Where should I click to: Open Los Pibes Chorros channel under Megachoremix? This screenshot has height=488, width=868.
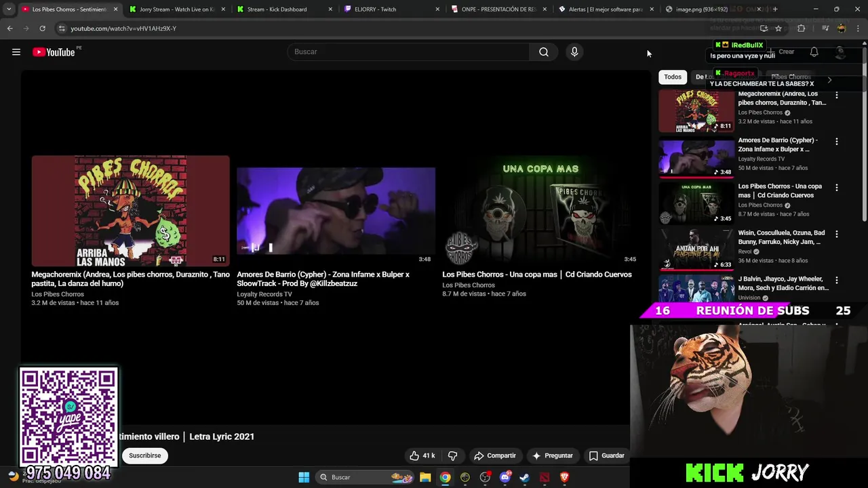[58, 294]
